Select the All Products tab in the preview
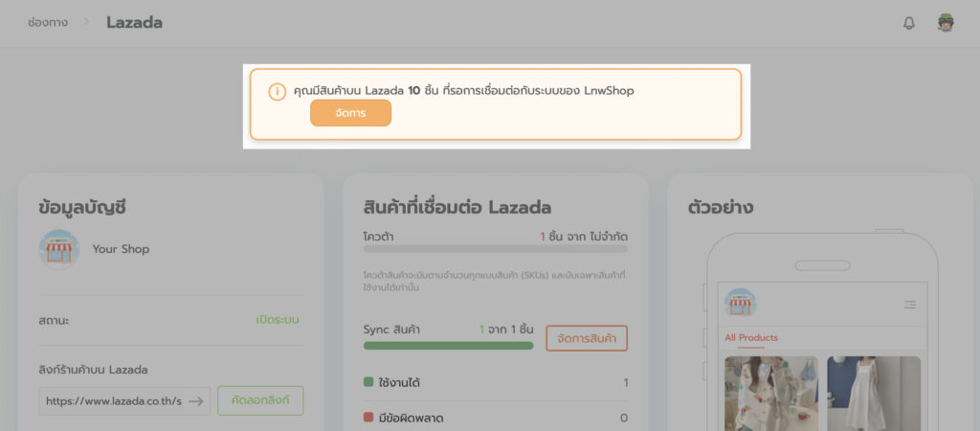This screenshot has width=980, height=431. [751, 337]
